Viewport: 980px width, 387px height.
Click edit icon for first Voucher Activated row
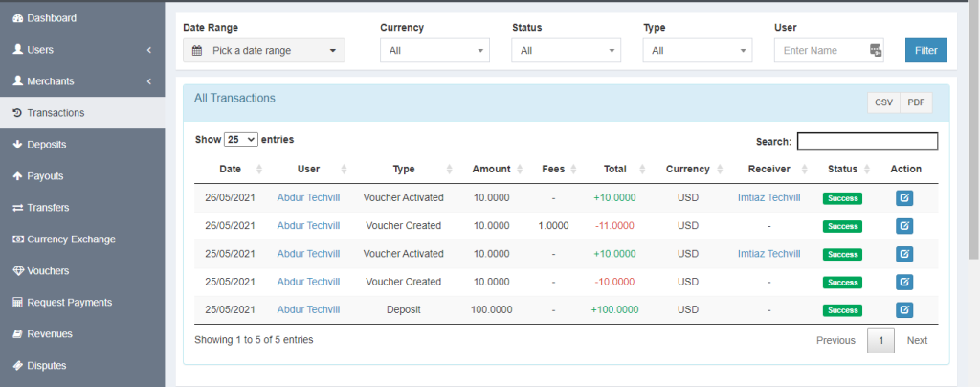tap(904, 198)
